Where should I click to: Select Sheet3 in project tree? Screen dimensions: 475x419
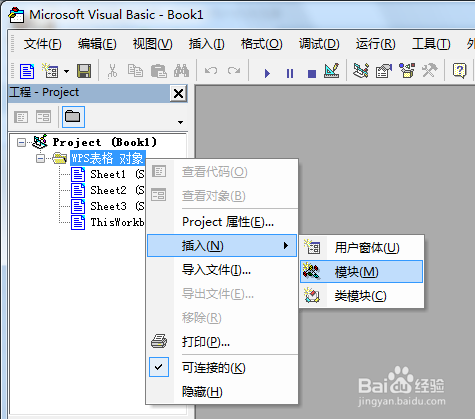click(x=117, y=206)
